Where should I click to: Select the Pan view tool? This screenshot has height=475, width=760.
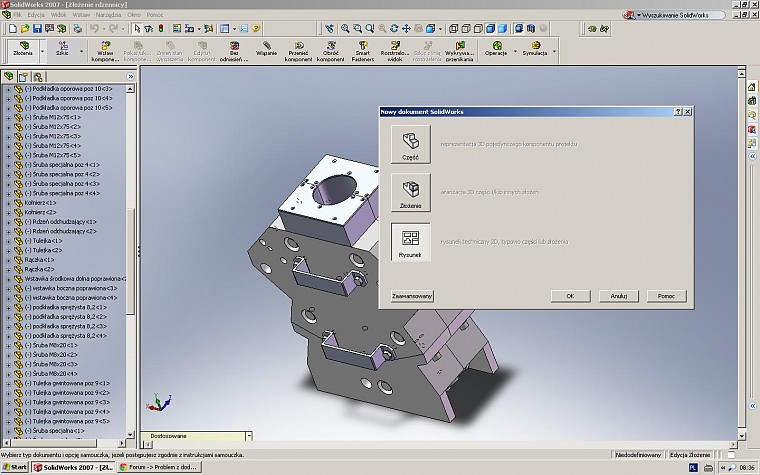pos(406,29)
